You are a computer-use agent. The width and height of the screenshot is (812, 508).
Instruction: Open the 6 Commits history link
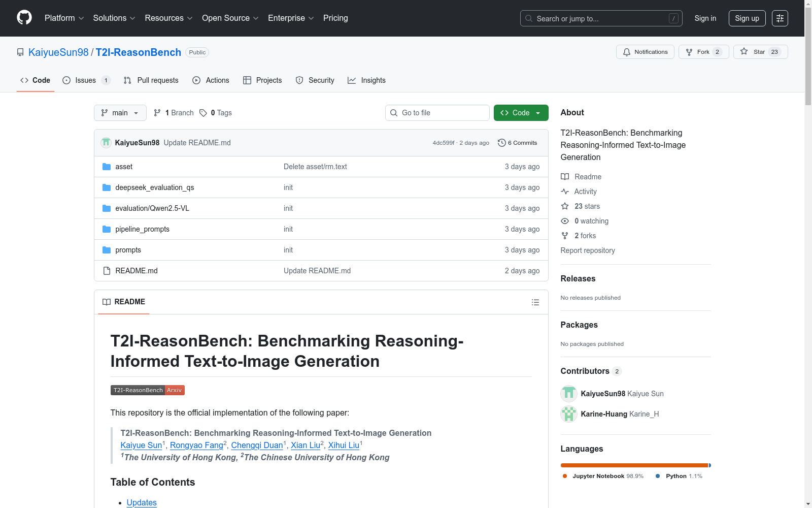point(518,143)
